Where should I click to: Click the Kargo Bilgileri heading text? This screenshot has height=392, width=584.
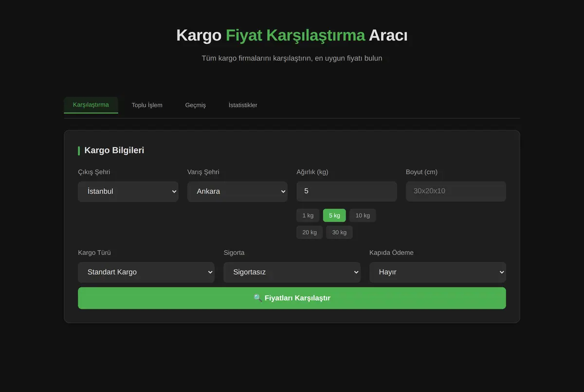[x=114, y=150]
